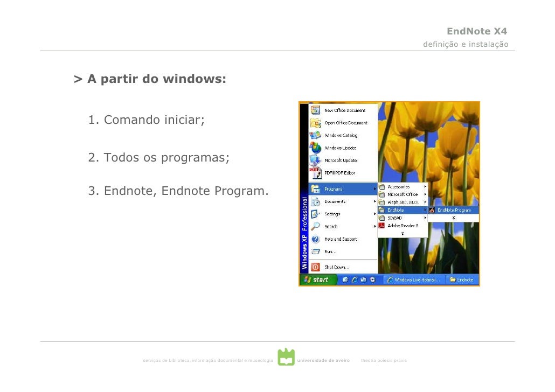Click the 'EndNote X4' slide heading
This screenshot has height=392, width=555.
[477, 31]
